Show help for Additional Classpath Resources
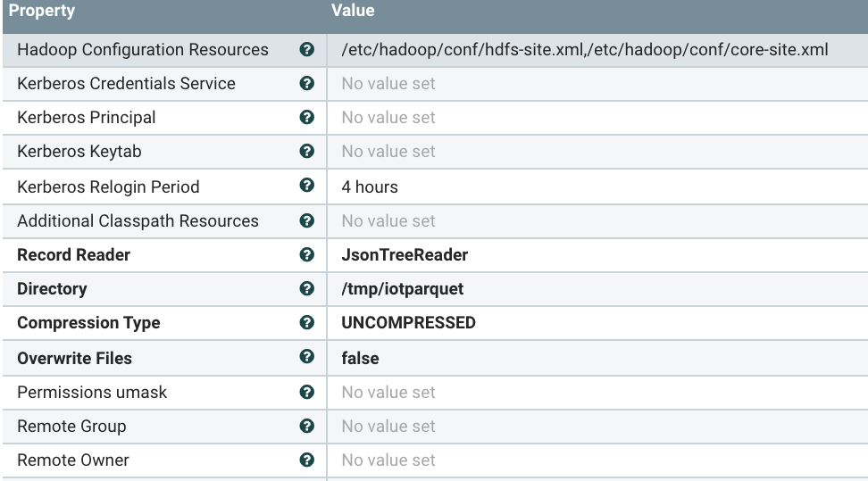The width and height of the screenshot is (868, 481). 306,220
